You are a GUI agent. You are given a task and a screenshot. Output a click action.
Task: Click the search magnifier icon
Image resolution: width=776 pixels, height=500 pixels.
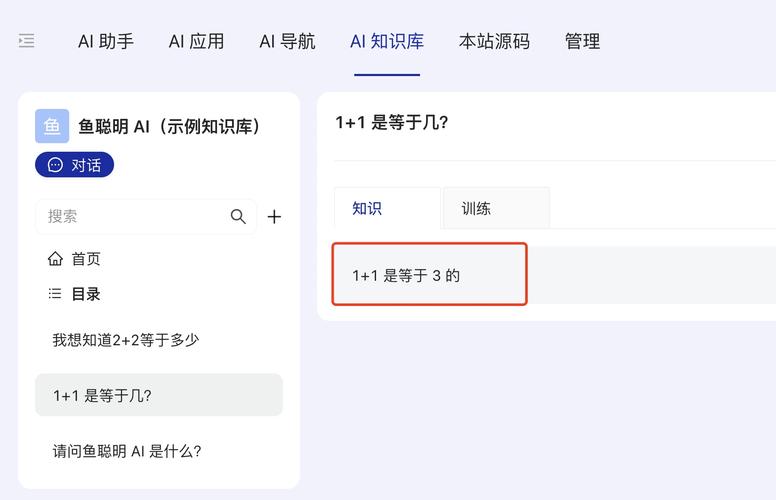point(238,216)
